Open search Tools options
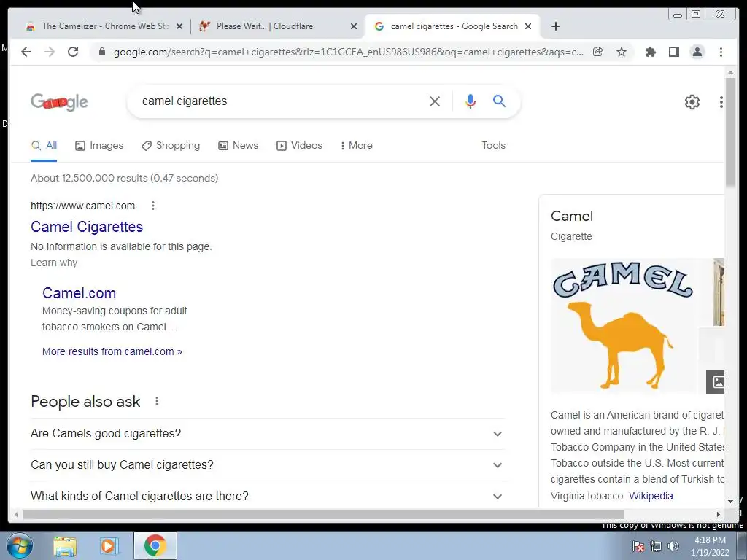The width and height of the screenshot is (747, 560). 493,146
